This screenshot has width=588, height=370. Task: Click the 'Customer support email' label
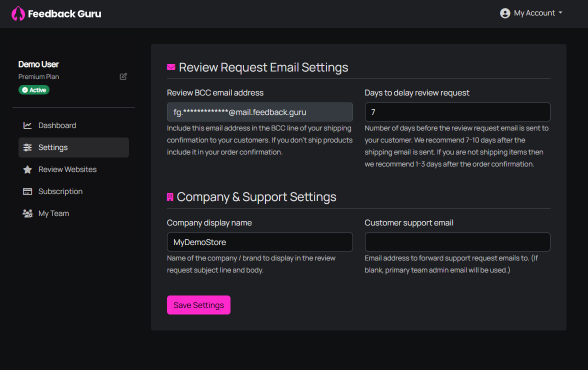(409, 222)
